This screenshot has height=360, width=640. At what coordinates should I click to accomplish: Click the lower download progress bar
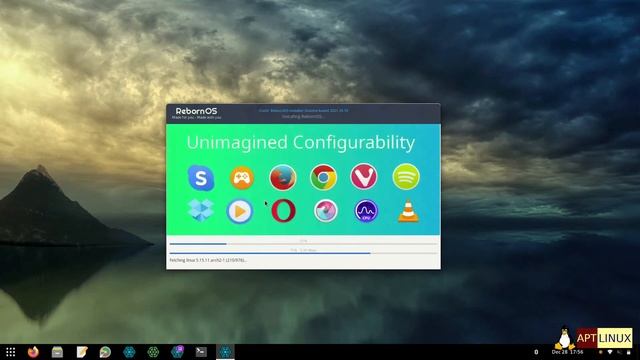point(303,253)
